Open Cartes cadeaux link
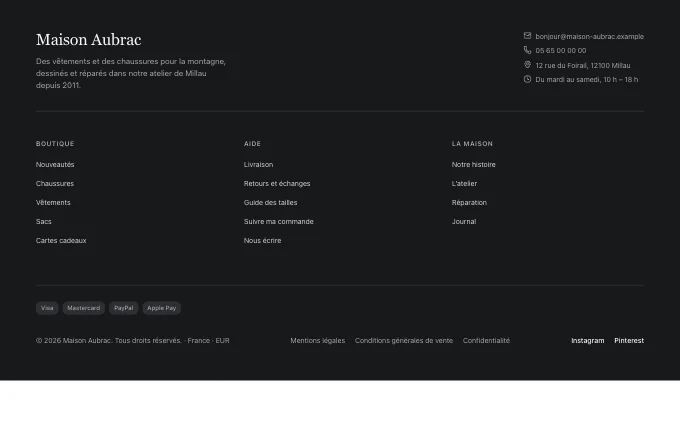This screenshot has height=425, width=680. click(61, 241)
